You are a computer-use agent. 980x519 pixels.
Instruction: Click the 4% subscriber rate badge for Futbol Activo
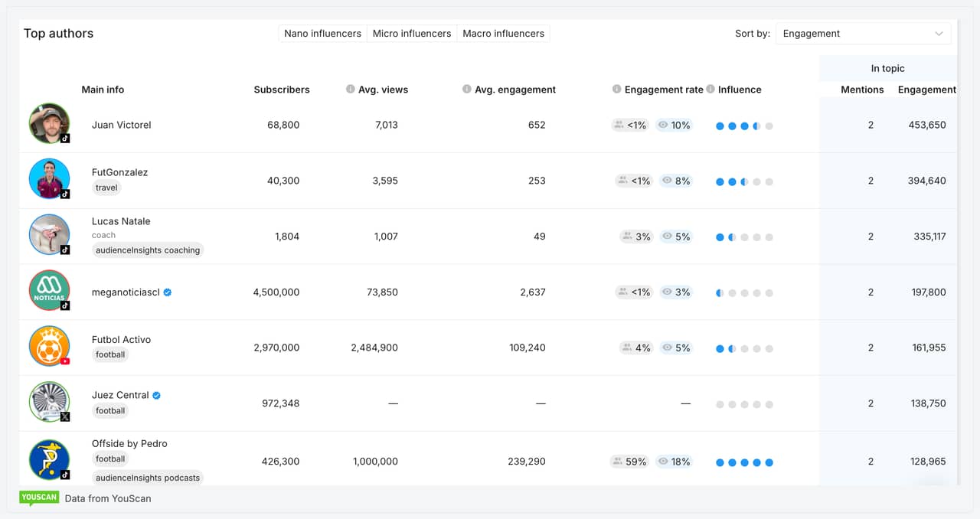pos(636,348)
